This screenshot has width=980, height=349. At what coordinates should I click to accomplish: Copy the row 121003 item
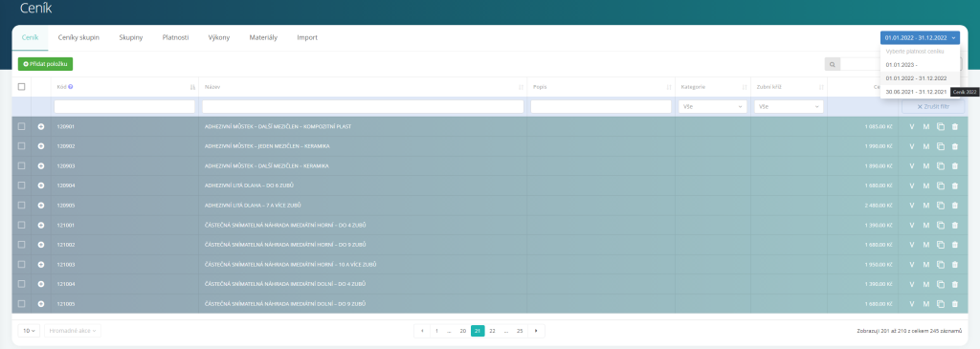[x=941, y=265]
